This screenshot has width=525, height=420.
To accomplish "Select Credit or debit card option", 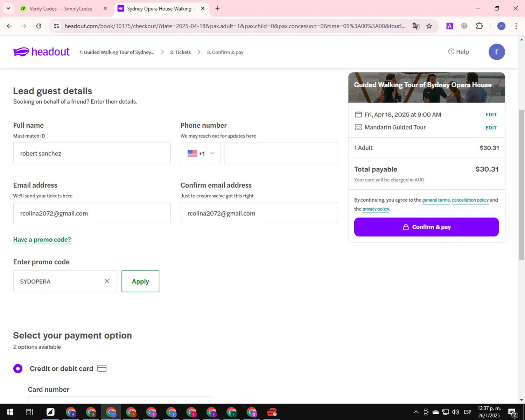I will (x=18, y=369).
